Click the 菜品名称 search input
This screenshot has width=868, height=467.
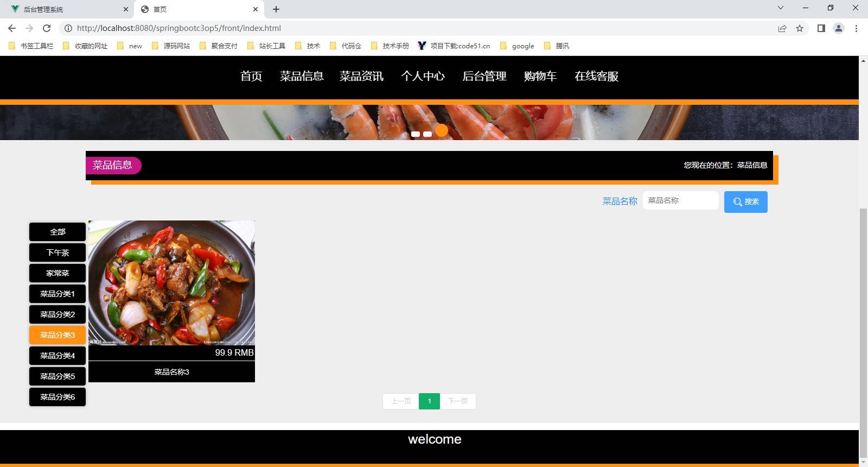click(681, 200)
